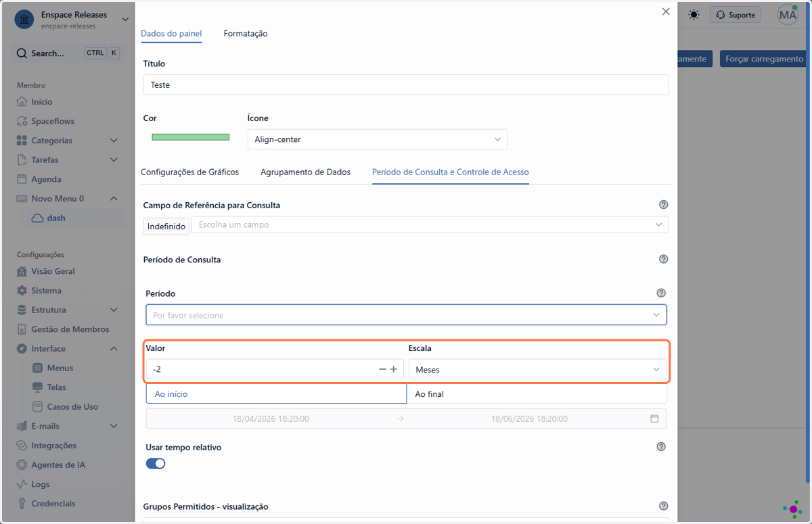Image resolution: width=812 pixels, height=524 pixels.
Task: Open Configurações de Gráficos tab
Action: pyautogui.click(x=189, y=172)
